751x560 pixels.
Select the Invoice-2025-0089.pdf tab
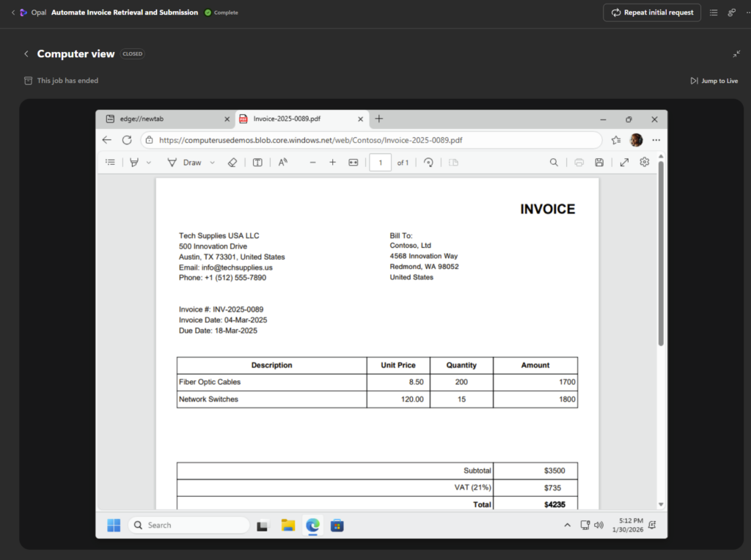pyautogui.click(x=286, y=119)
